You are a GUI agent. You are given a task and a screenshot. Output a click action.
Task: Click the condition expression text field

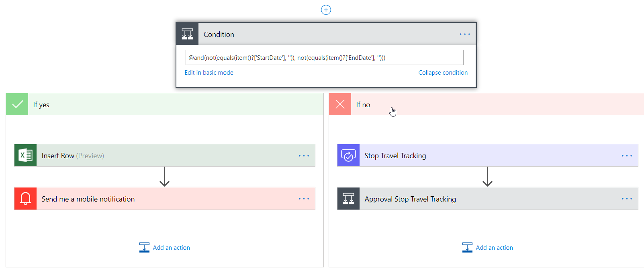click(324, 57)
